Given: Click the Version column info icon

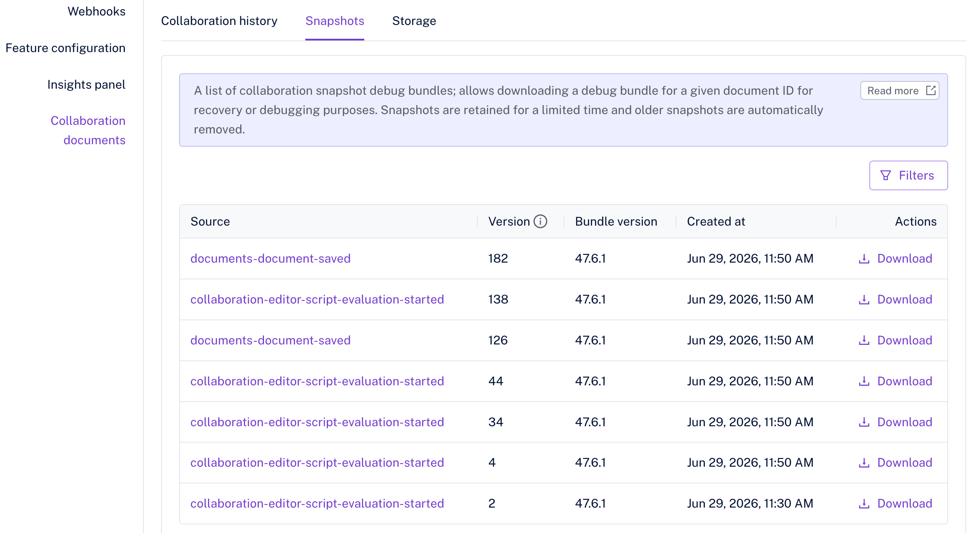Looking at the screenshot, I should tap(540, 221).
